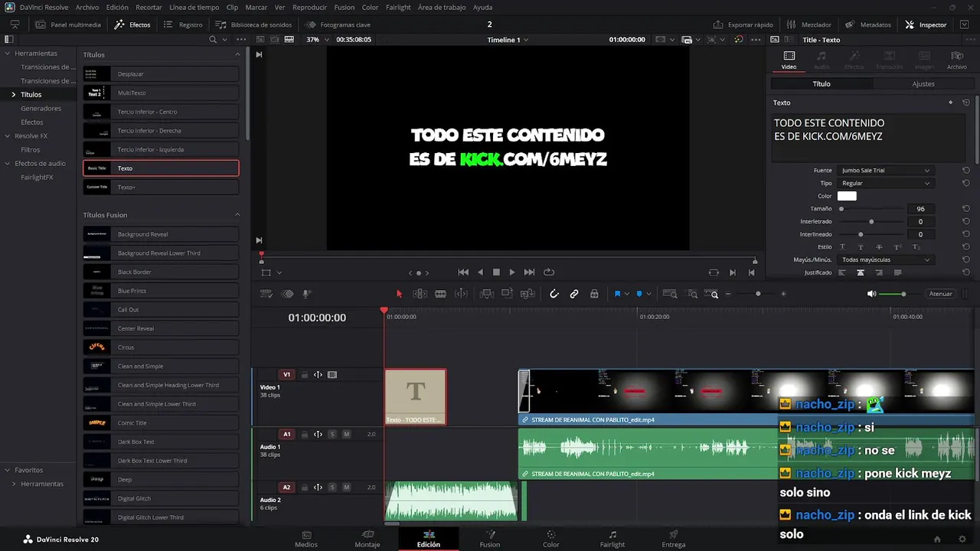
Task: Apply strikethrough text style icon
Action: (879, 247)
